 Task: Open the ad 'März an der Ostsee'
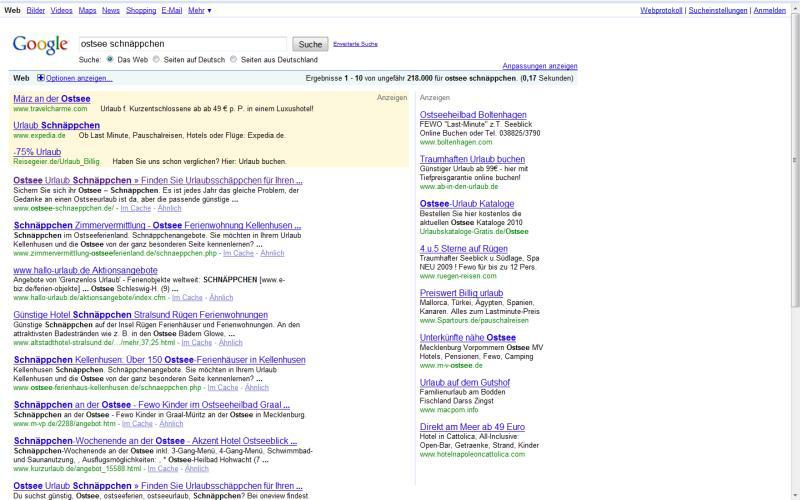point(52,99)
